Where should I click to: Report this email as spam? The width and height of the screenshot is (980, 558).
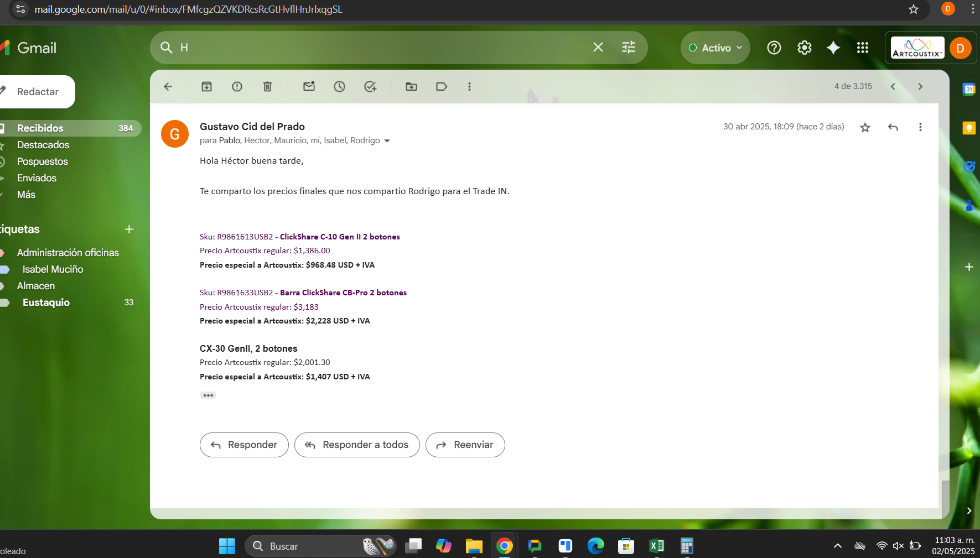pyautogui.click(x=237, y=86)
